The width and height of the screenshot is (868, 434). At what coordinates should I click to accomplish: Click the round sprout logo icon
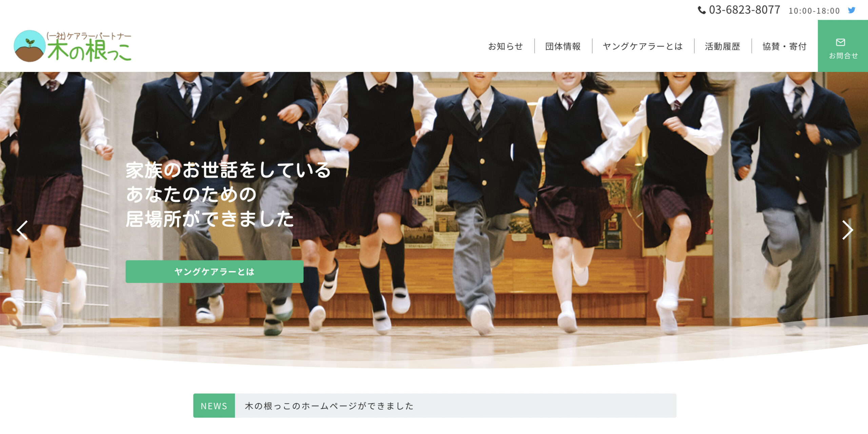(29, 46)
